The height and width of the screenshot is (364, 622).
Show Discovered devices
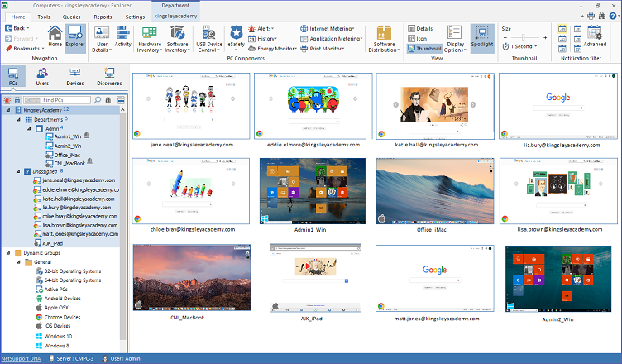tap(109, 76)
